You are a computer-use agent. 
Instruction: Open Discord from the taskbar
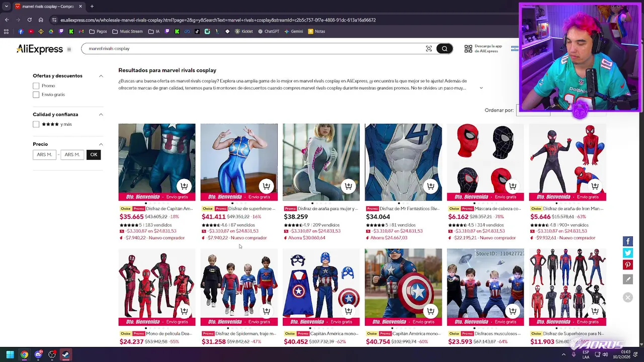38,355
